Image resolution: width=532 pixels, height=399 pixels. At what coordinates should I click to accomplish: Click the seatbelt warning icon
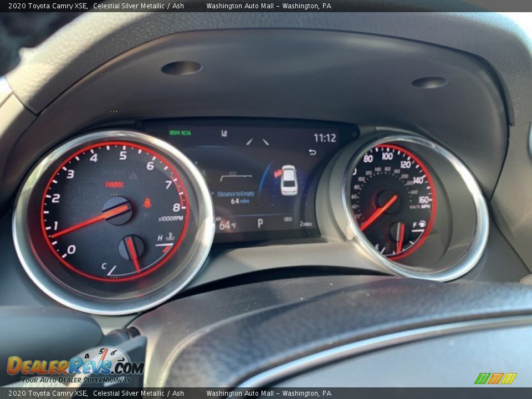[x=147, y=203]
